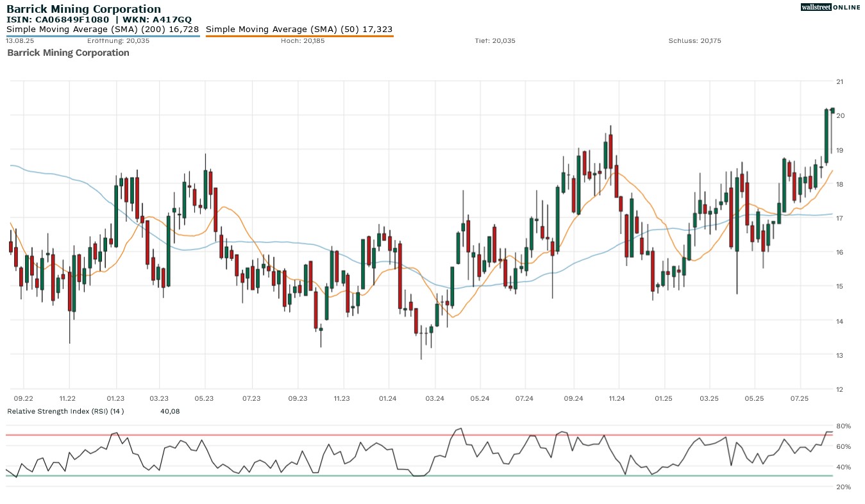Click the 20% RSI axis label
The image size is (865, 504).
(x=843, y=487)
